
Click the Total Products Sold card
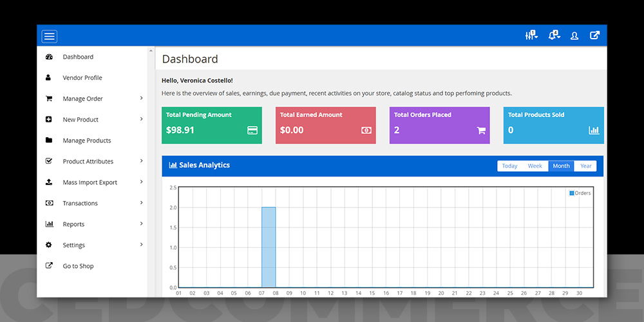[554, 126]
